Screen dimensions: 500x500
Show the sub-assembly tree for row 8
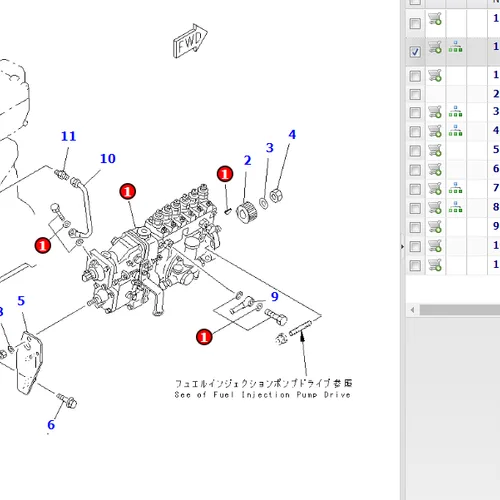point(455,207)
